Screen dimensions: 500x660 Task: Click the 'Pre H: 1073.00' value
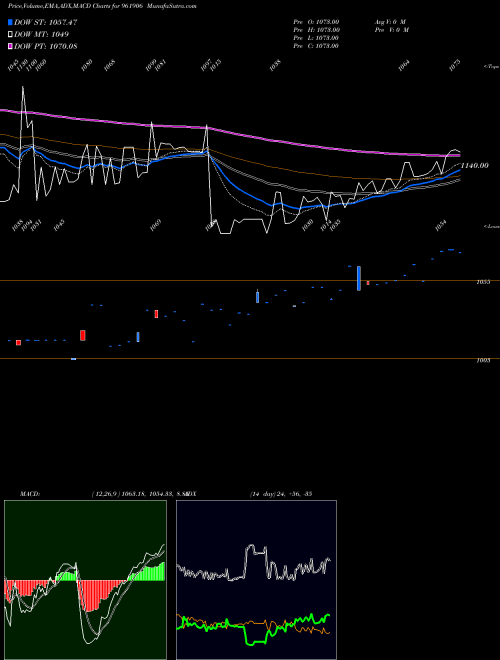[x=316, y=30]
